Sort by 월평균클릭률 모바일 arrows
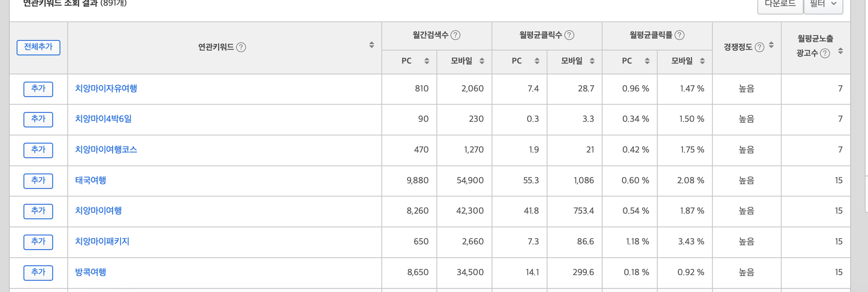The width and height of the screenshot is (868, 292). pos(702,61)
